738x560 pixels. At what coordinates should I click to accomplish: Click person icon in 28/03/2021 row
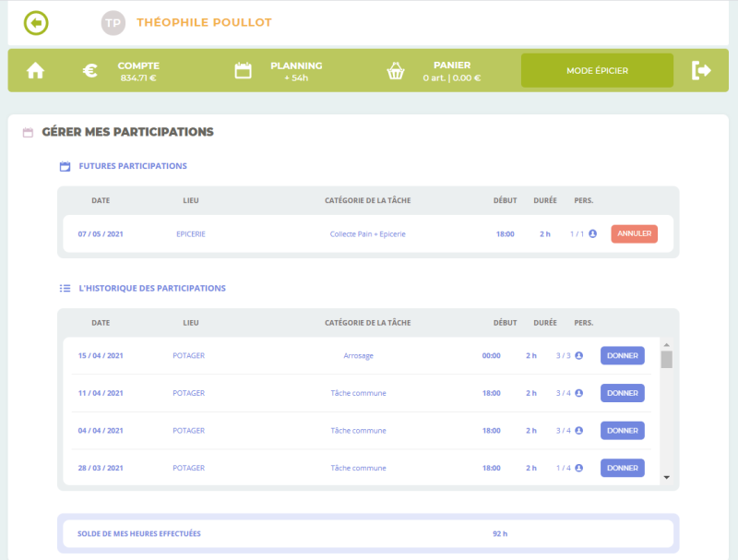click(x=579, y=468)
